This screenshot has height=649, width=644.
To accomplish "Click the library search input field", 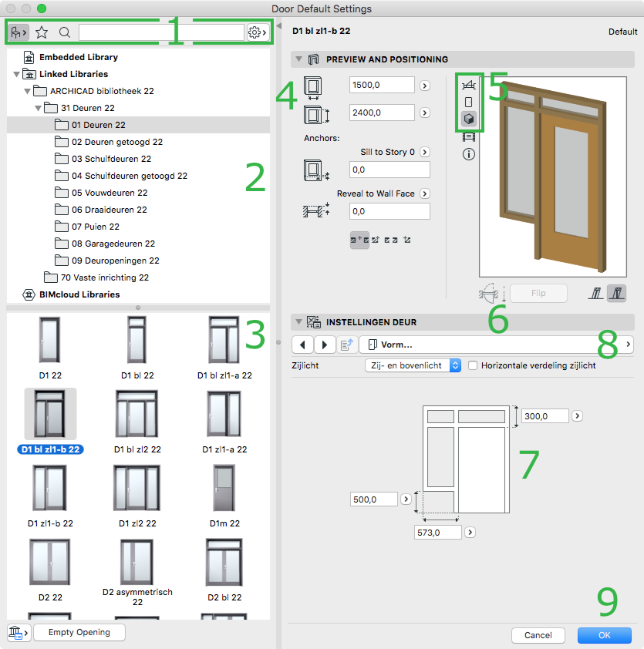I will 161,32.
